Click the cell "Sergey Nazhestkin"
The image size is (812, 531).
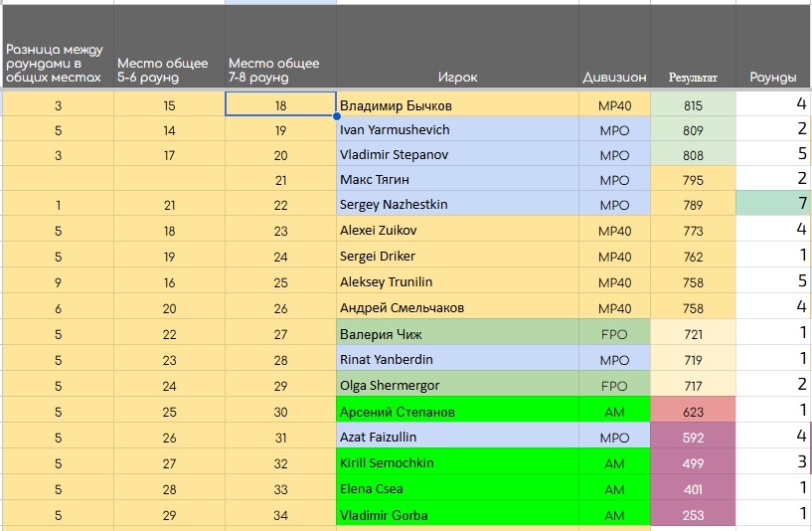tap(457, 204)
